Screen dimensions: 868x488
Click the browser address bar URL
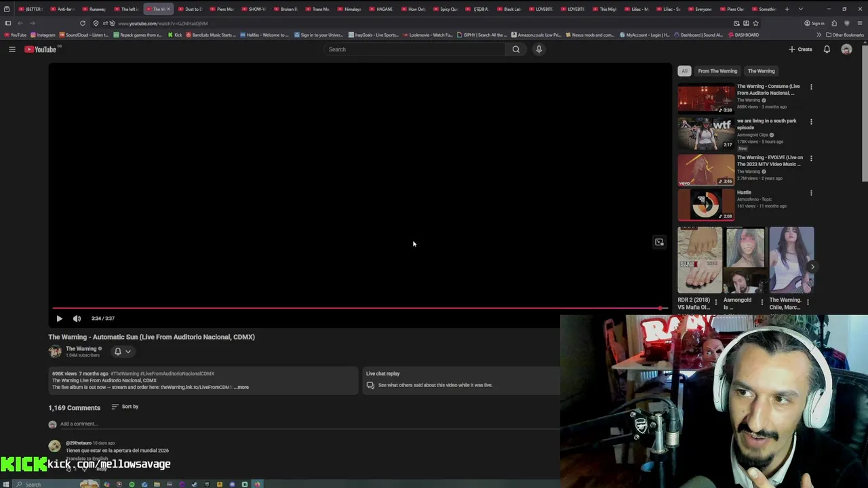[163, 23]
